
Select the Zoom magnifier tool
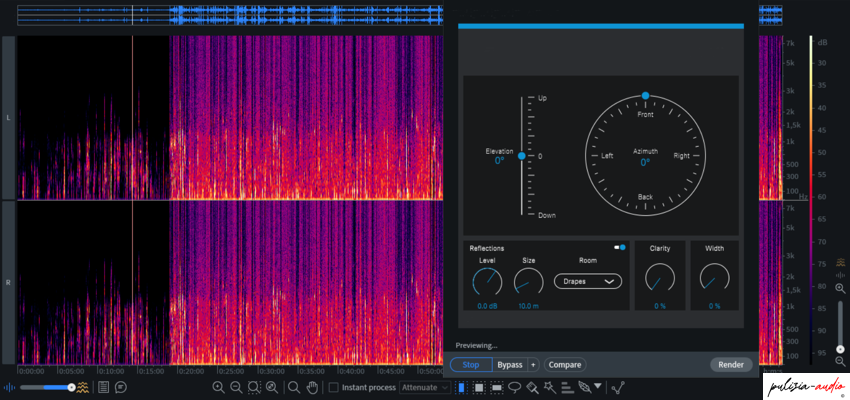294,388
